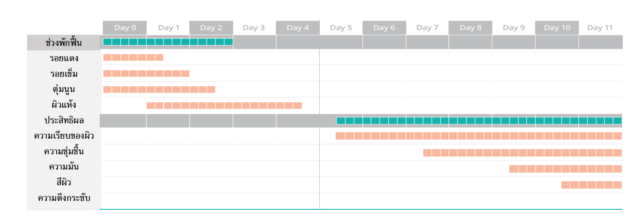Select the salmon รอยเข็ม task bar

(146, 73)
